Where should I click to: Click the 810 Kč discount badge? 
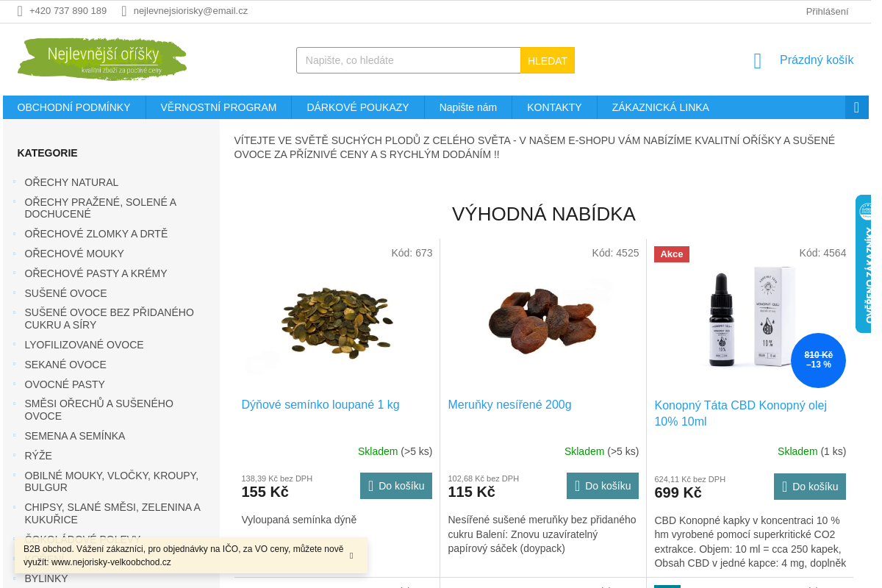point(818,360)
